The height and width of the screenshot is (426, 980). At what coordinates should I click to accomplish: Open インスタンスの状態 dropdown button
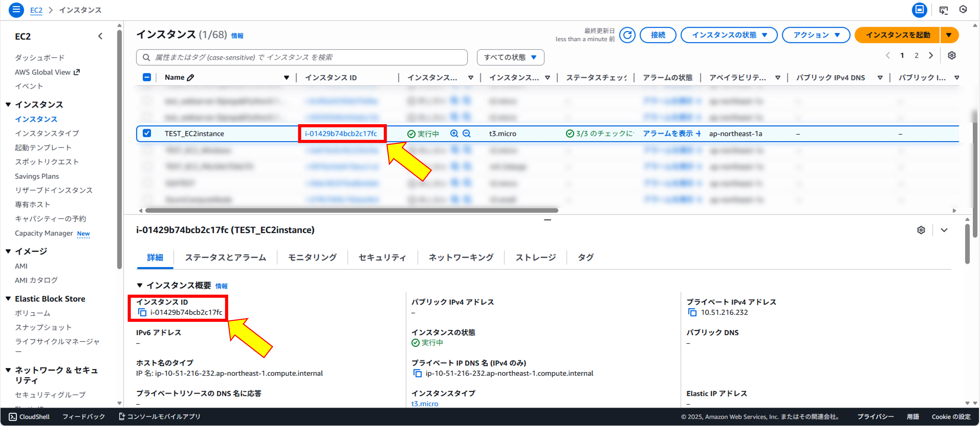click(729, 35)
